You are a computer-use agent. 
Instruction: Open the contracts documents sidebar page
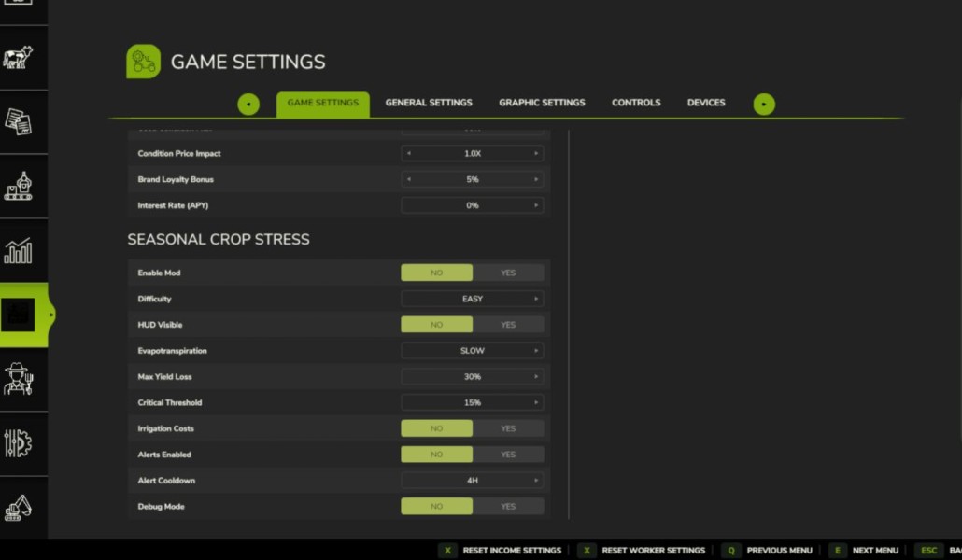point(18,121)
